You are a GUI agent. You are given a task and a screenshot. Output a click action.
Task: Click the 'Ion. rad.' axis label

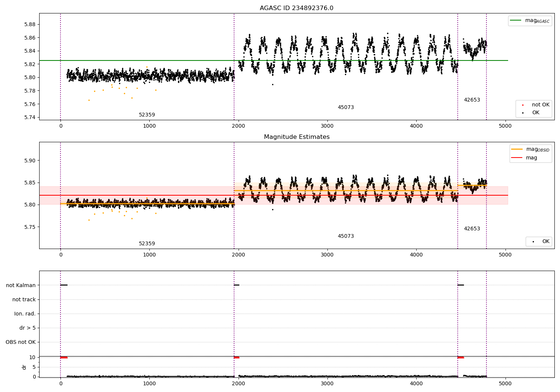pyautogui.click(x=25, y=314)
